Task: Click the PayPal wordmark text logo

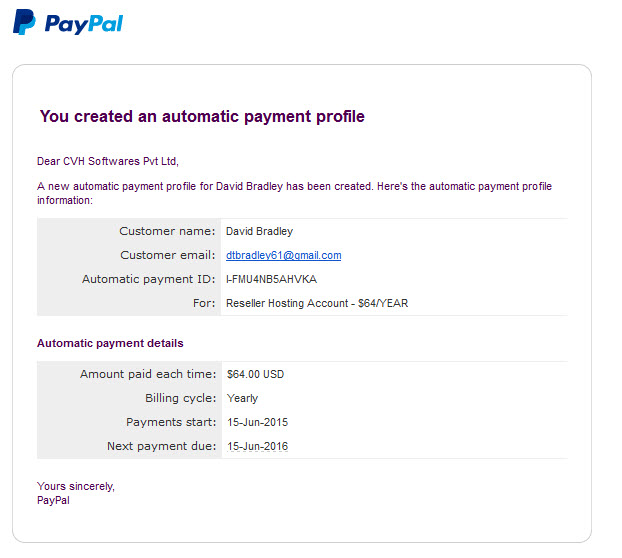Action: click(84, 24)
